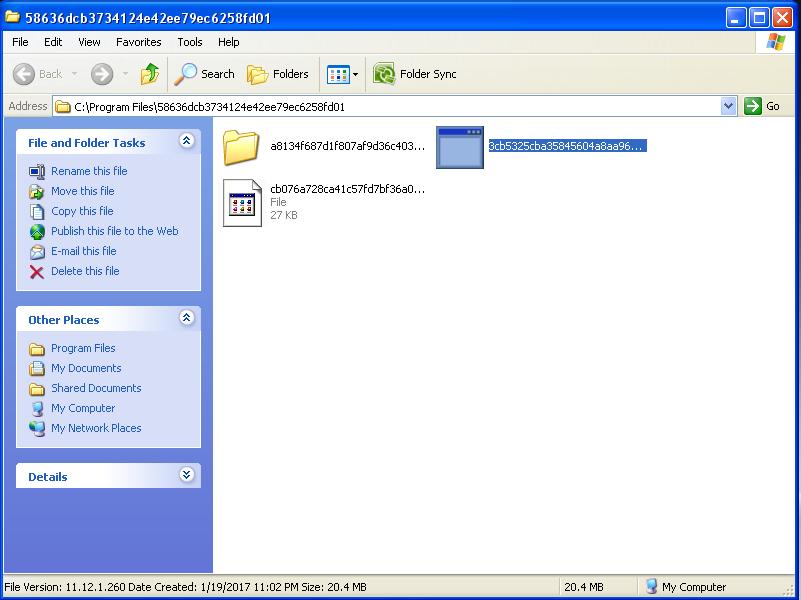Viewport: 801px width, 600px height.
Task: Click the Views grid icon
Action: [x=338, y=75]
